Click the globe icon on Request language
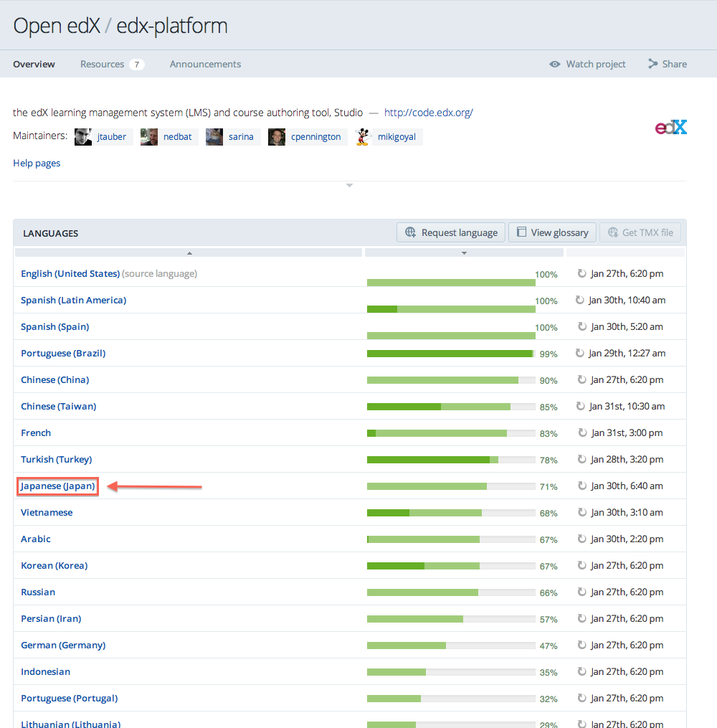 411,232
